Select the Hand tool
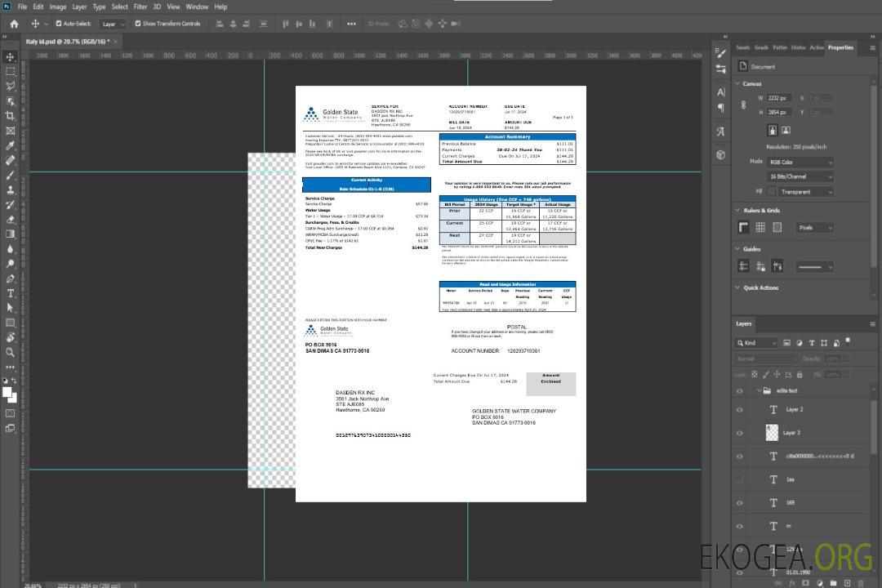882x588 pixels. pyautogui.click(x=10, y=337)
